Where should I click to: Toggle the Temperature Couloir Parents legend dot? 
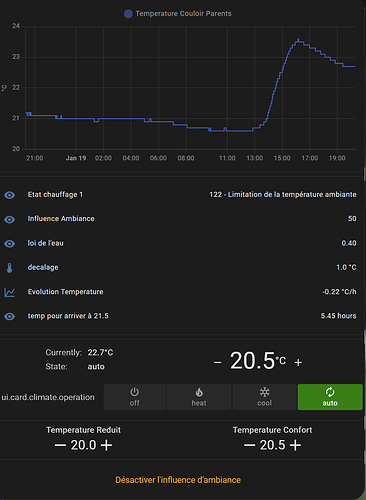[x=128, y=14]
